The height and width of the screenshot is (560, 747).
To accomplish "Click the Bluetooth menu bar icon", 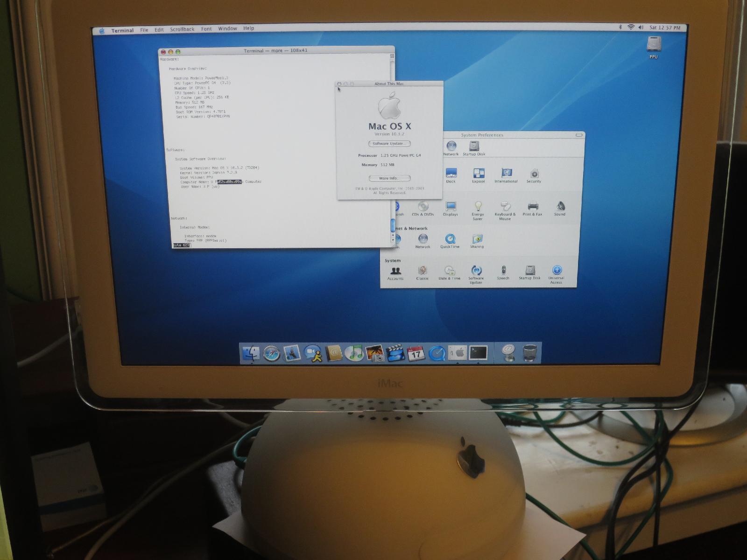I will point(620,28).
